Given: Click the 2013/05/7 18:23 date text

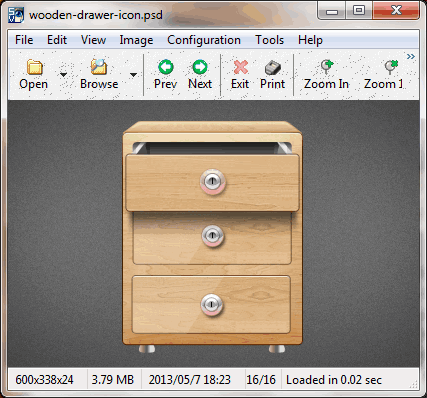Looking at the screenshot, I should pyautogui.click(x=189, y=380).
